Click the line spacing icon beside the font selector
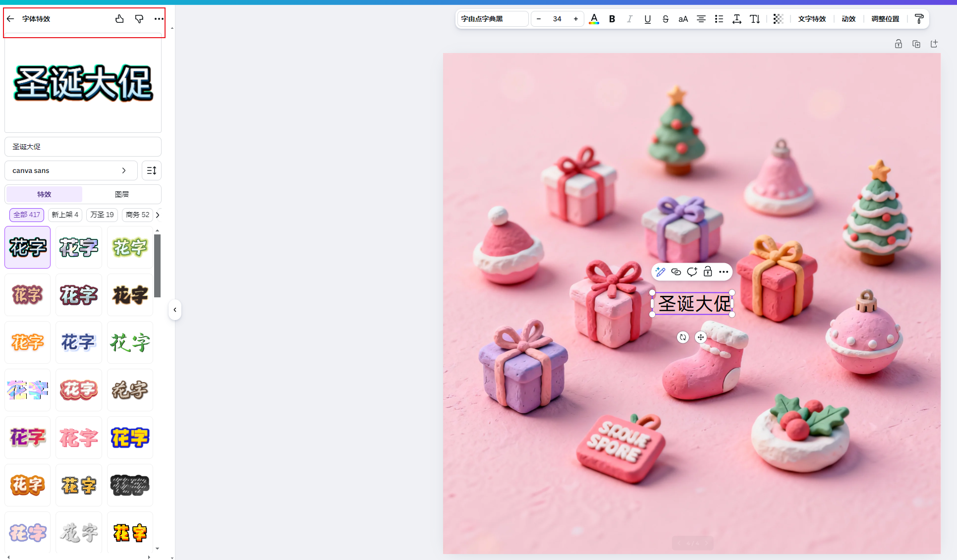The width and height of the screenshot is (957, 560). 152,170
